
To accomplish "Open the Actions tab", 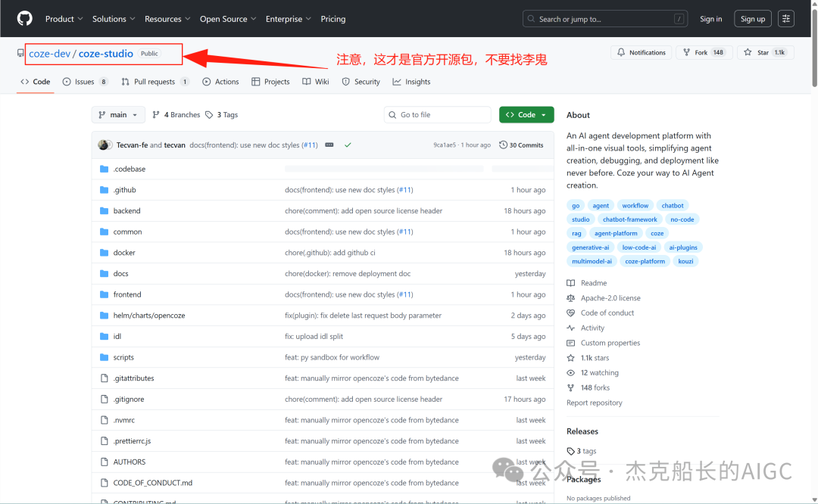I will pyautogui.click(x=220, y=82).
